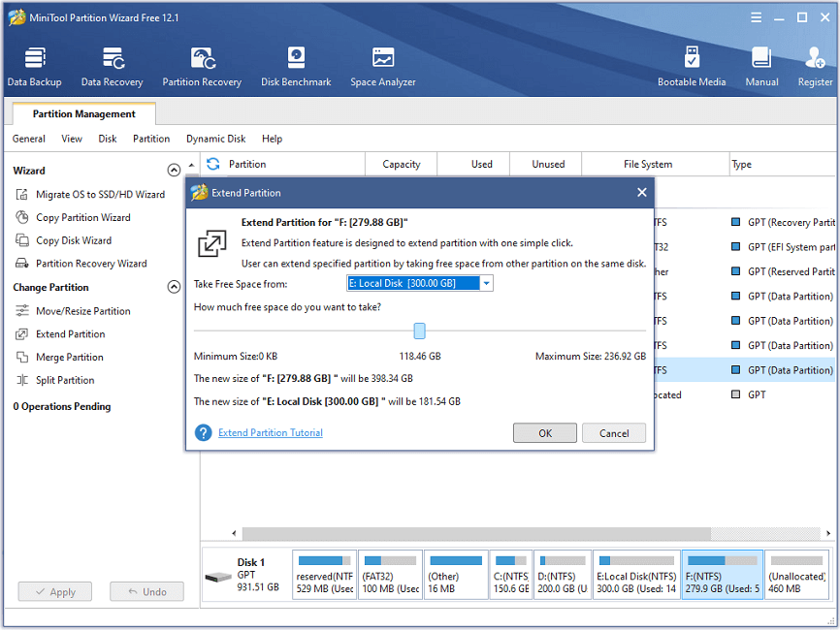
Task: Select the Partition Management tab
Action: [84, 114]
